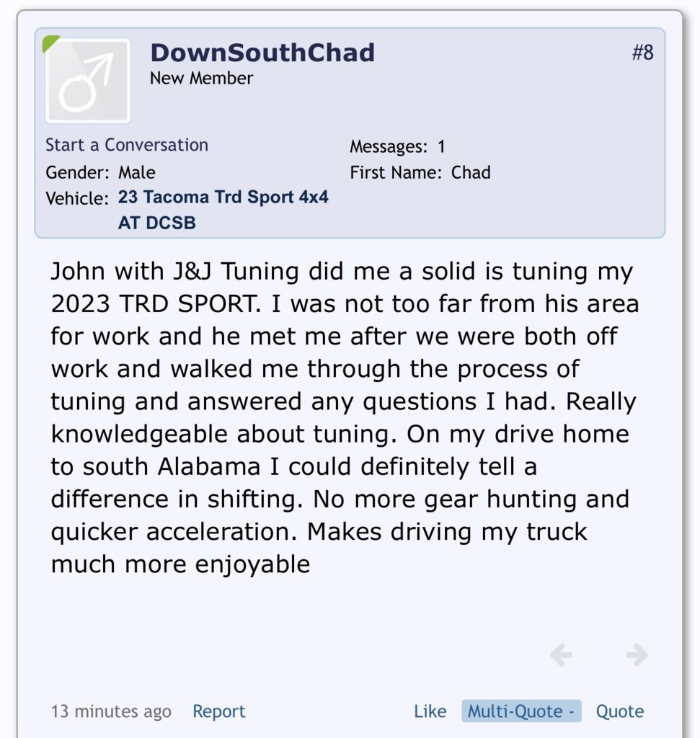Image resolution: width=700 pixels, height=738 pixels.
Task: Click the DownSouthChad username
Action: click(x=262, y=52)
